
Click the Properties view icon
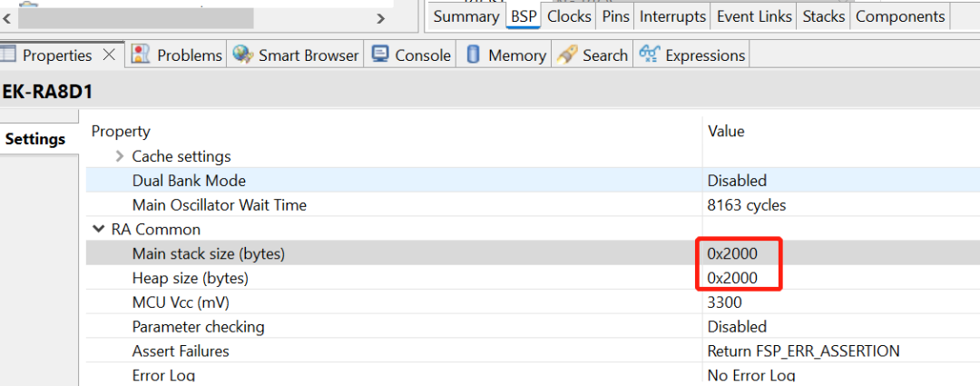point(10,55)
